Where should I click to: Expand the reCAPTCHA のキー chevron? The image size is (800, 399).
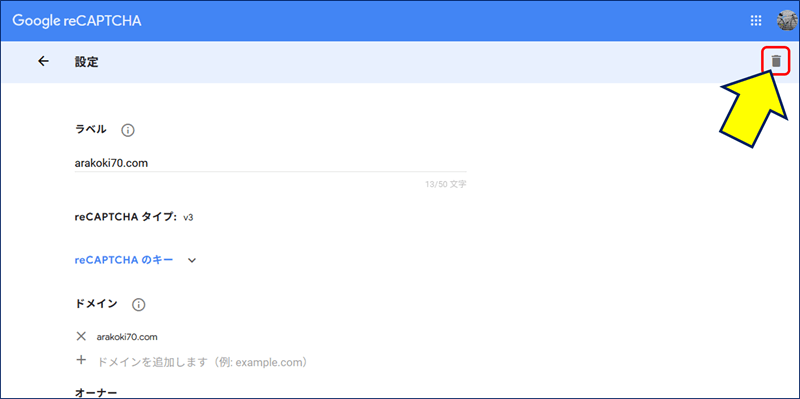[192, 260]
